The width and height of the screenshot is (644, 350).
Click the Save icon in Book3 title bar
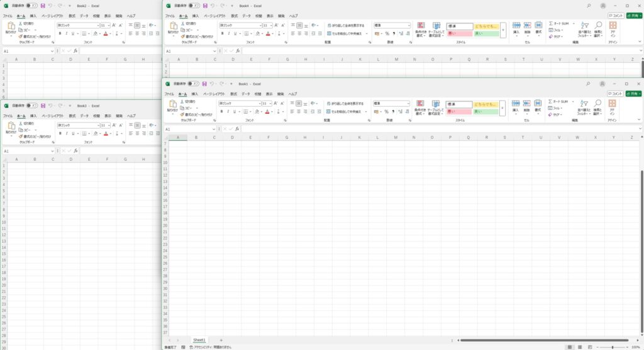click(43, 106)
